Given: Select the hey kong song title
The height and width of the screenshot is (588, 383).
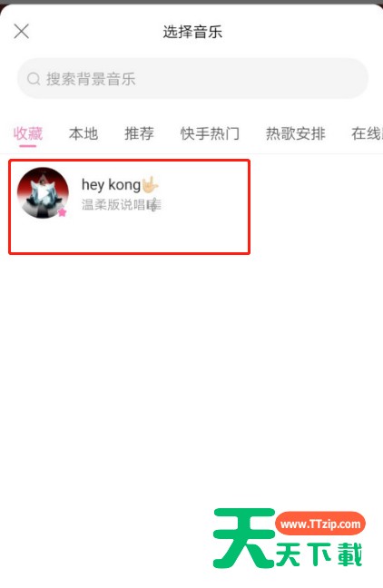Looking at the screenshot, I should click(111, 184).
